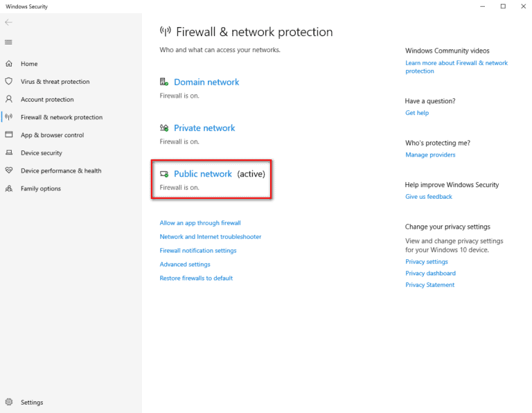This screenshot has height=413, width=532.
Task: Open the active Public network settings
Action: coord(202,174)
